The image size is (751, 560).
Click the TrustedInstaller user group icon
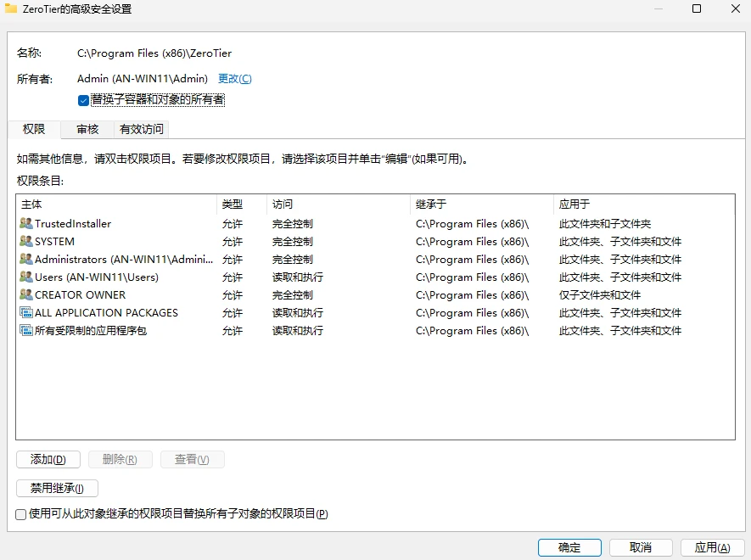click(x=25, y=224)
